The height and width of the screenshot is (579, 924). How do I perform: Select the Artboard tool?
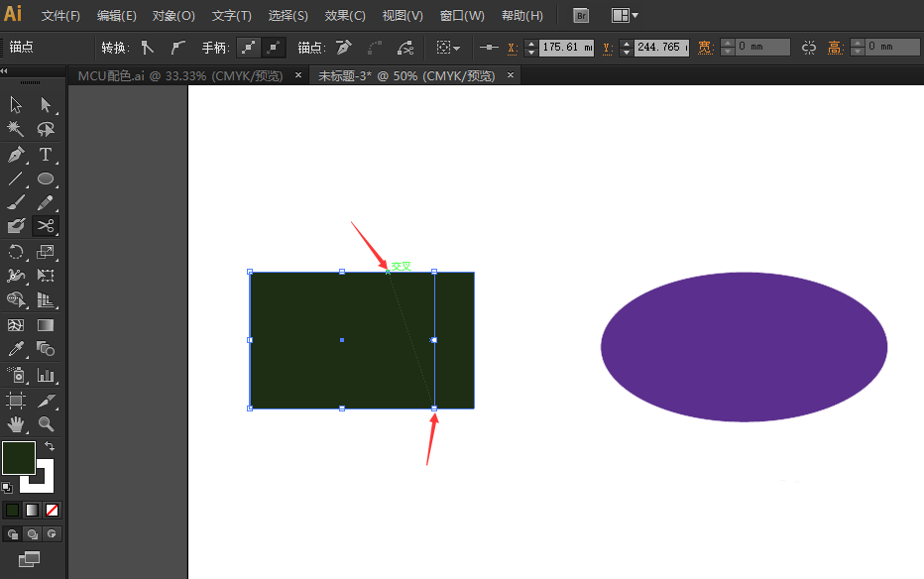point(16,401)
